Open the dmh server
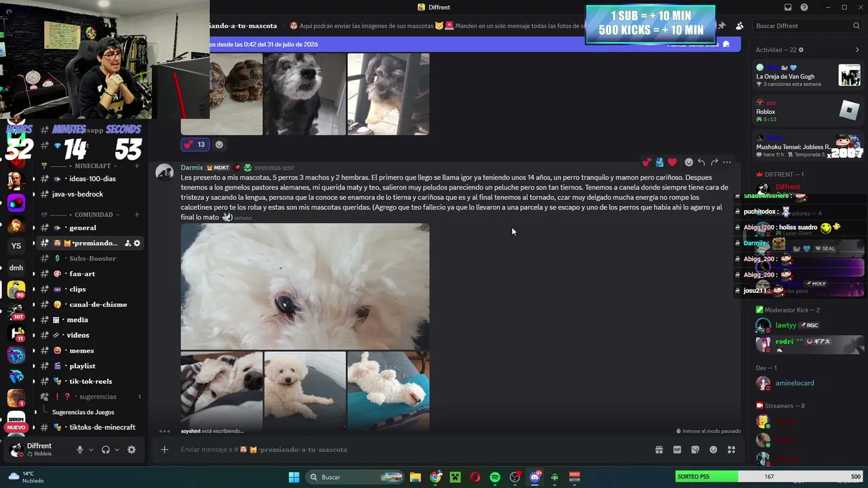The image size is (868, 488). (x=16, y=268)
